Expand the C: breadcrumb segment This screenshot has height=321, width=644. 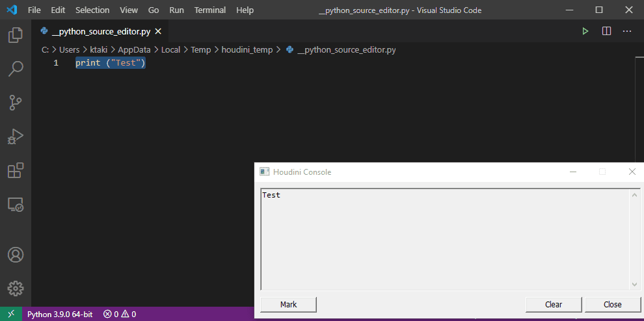coord(46,49)
